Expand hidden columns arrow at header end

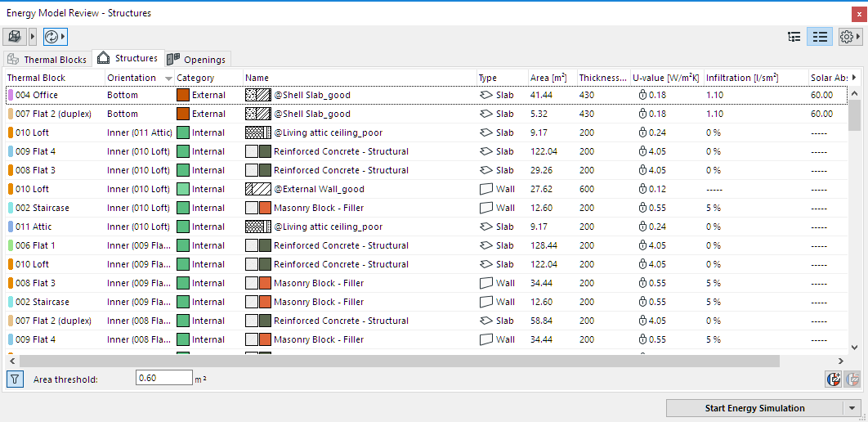[x=853, y=78]
